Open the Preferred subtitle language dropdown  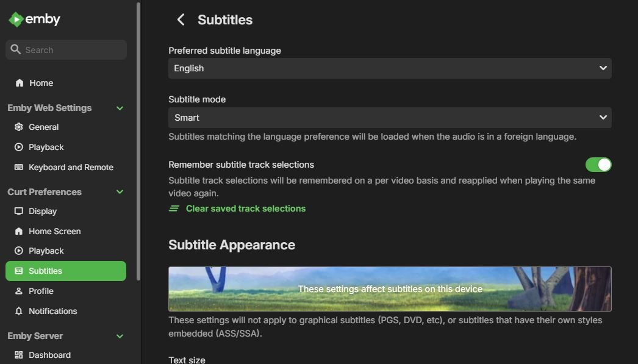point(390,68)
